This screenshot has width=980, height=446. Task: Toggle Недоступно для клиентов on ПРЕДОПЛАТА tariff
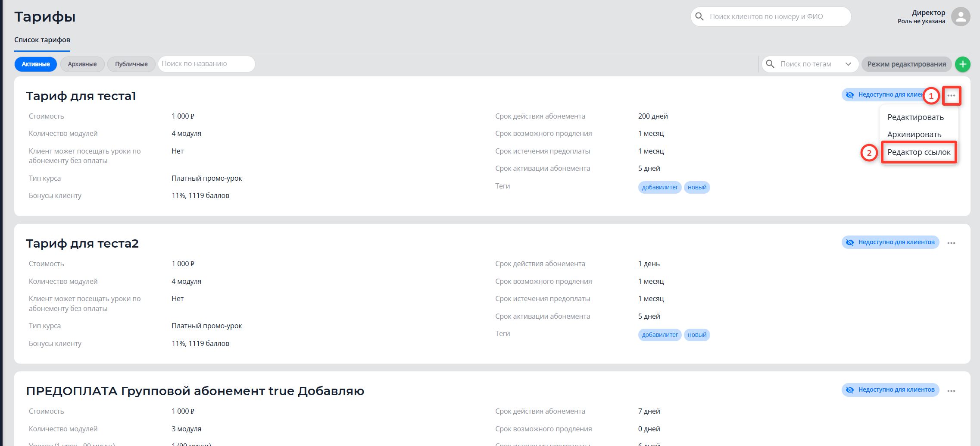tap(890, 390)
